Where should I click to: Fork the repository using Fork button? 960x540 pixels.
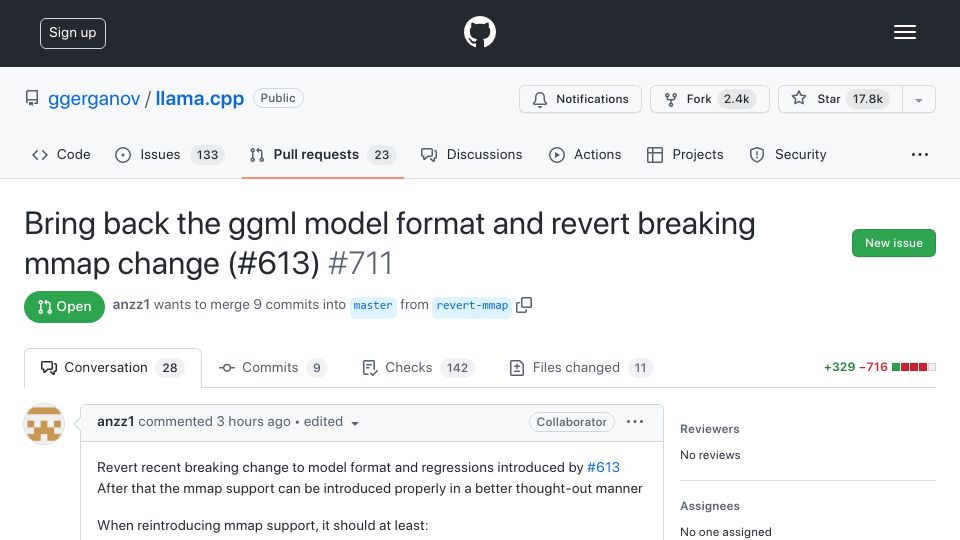(x=709, y=99)
